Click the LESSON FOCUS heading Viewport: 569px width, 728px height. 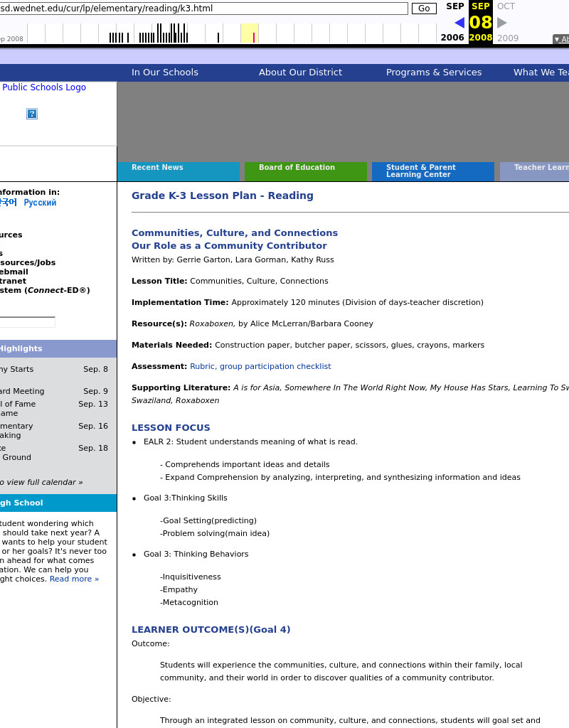pos(171,427)
